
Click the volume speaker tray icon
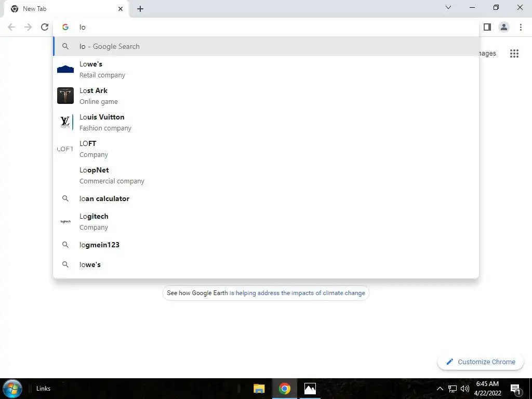click(465, 389)
